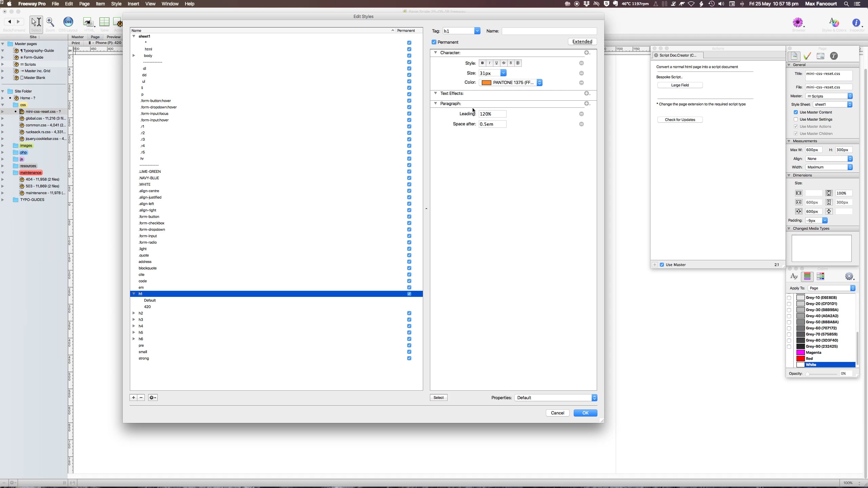Click the Zoom tool in toolbar

(x=50, y=22)
